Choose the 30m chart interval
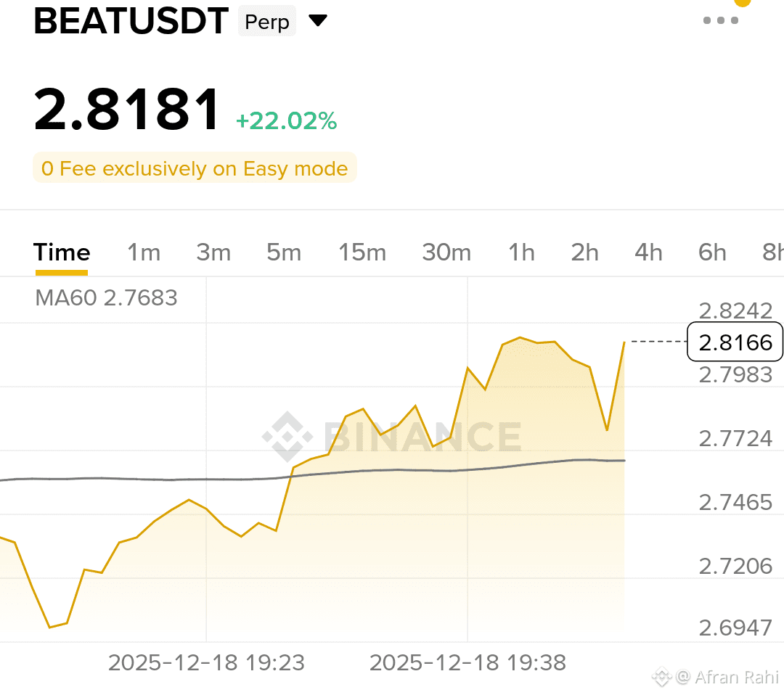The height and width of the screenshot is (695, 784). 446,252
